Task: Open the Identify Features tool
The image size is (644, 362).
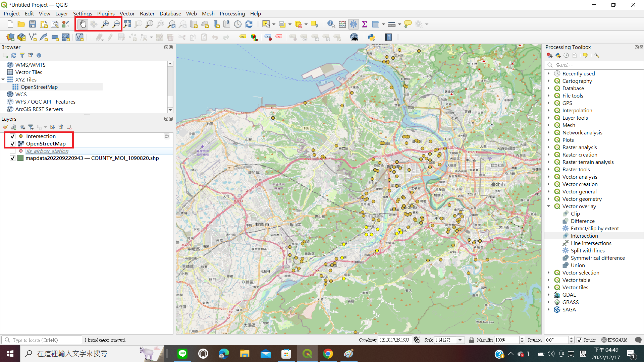Action: (x=331, y=24)
